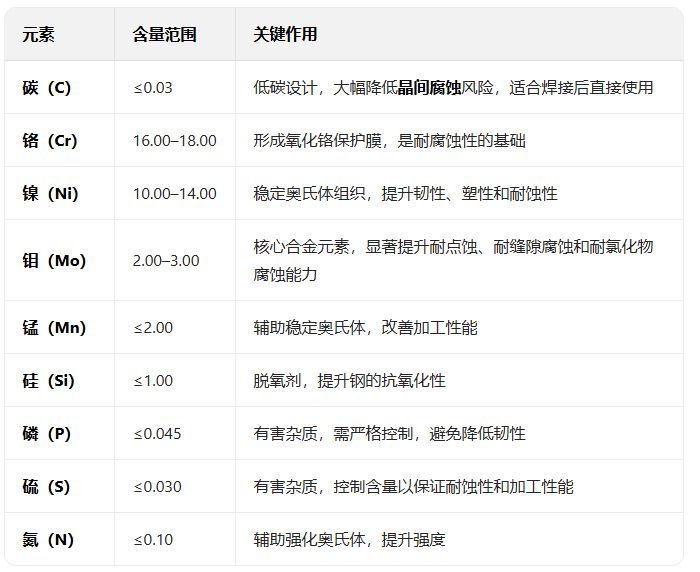Click the 关键作用 column header
The width and height of the screenshot is (700, 572).
[x=285, y=35]
